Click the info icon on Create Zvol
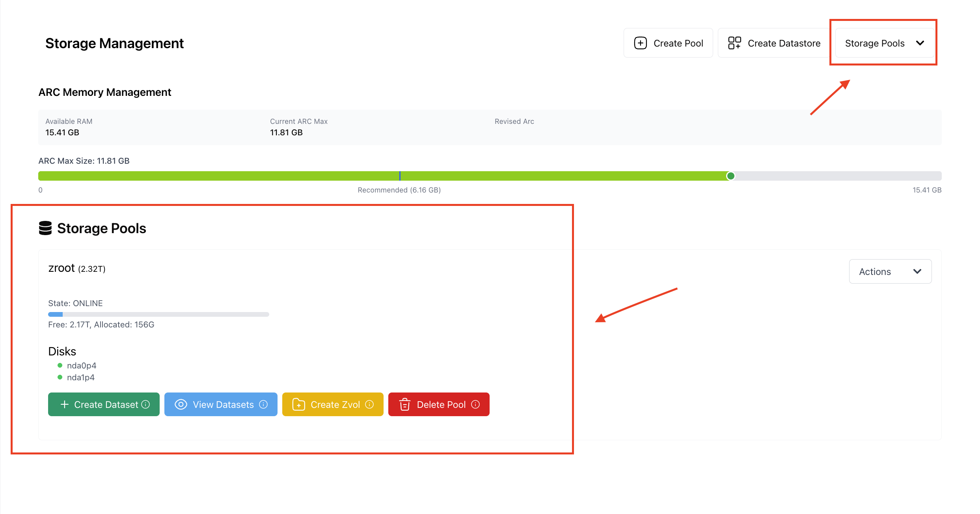Screen dimensions: 980x514 pos(369,404)
